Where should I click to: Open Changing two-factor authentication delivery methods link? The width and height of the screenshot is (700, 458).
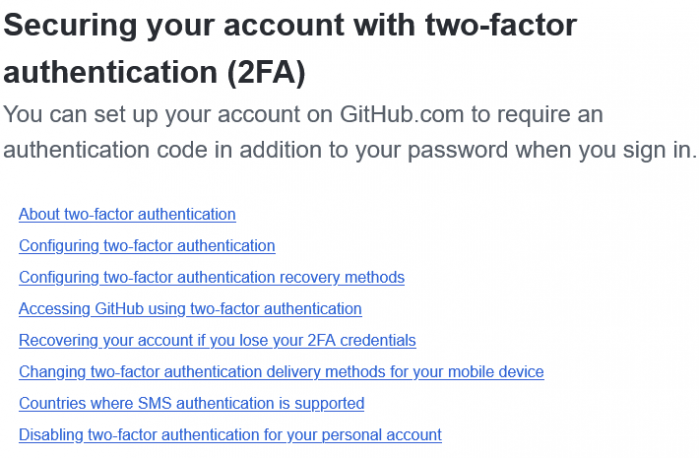[281, 372]
